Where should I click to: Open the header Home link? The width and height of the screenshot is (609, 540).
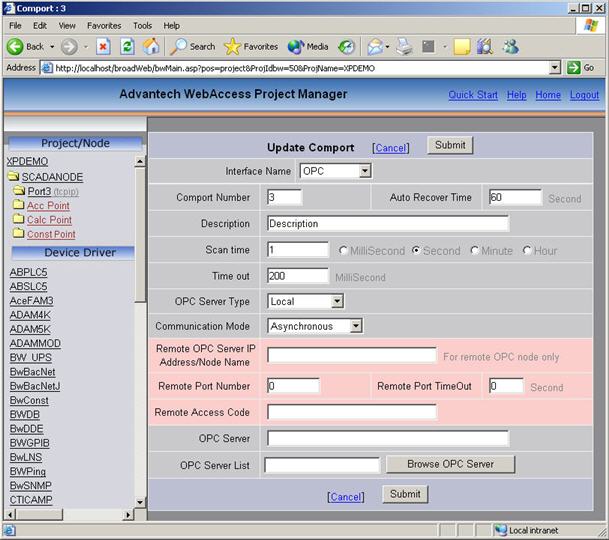tap(548, 95)
